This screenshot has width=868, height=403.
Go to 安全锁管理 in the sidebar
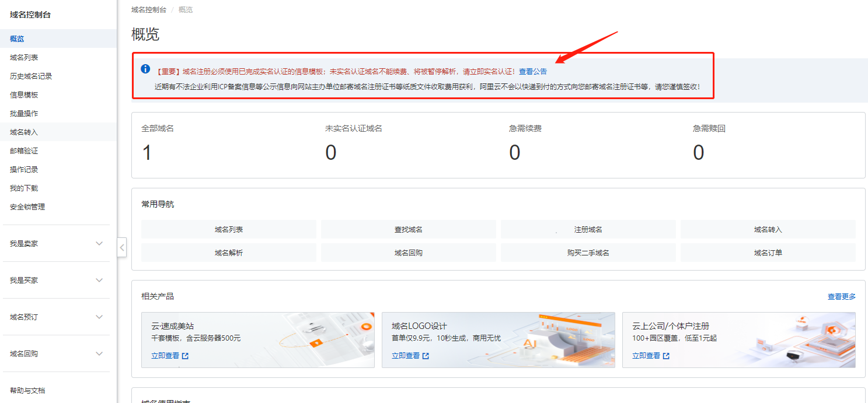click(x=27, y=207)
